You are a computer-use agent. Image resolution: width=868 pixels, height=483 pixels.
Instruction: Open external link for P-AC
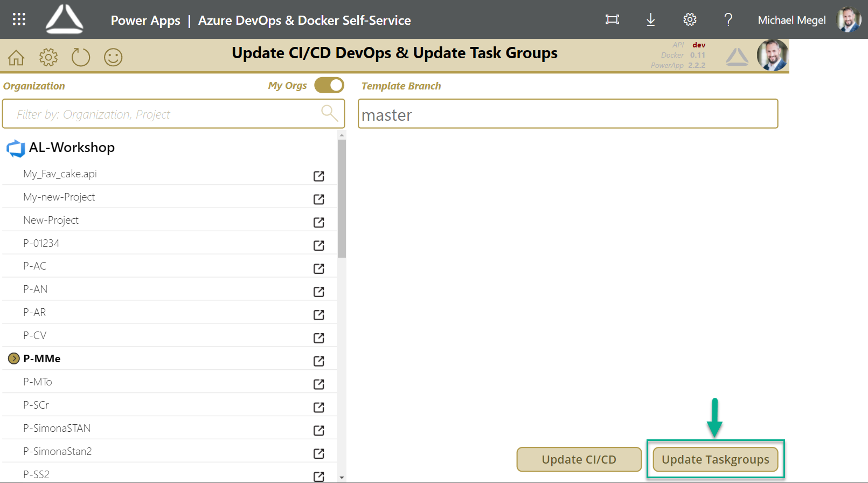pyautogui.click(x=319, y=268)
